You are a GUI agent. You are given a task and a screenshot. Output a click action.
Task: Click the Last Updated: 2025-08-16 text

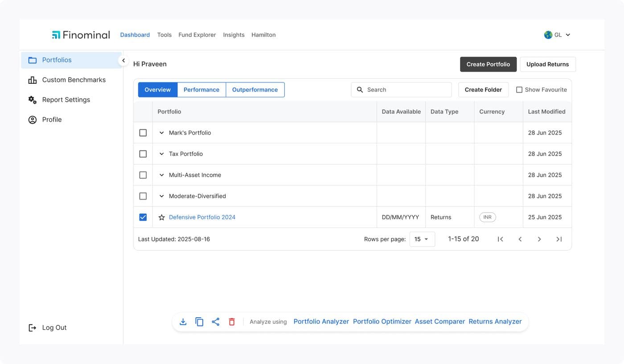pyautogui.click(x=174, y=239)
